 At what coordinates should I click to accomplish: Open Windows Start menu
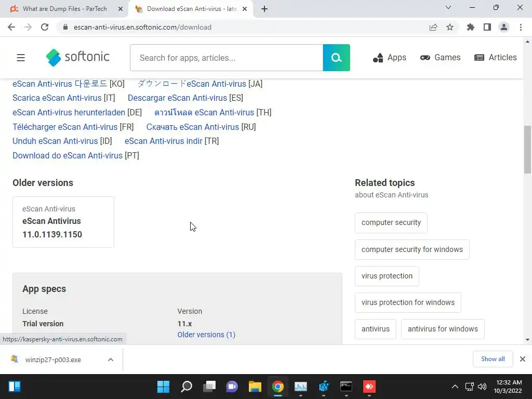point(163,387)
